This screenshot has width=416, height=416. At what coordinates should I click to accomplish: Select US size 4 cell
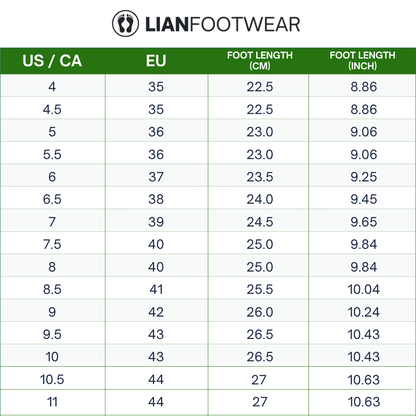click(52, 87)
